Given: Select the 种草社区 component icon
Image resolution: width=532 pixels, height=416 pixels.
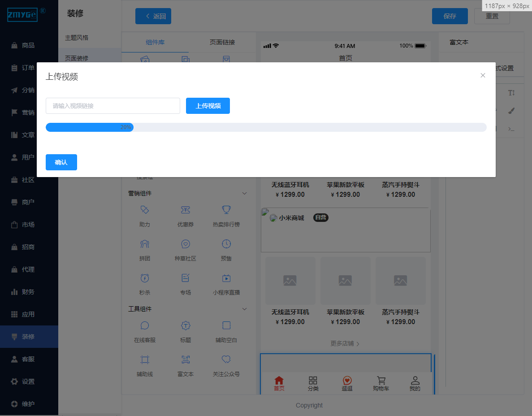Looking at the screenshot, I should (186, 244).
